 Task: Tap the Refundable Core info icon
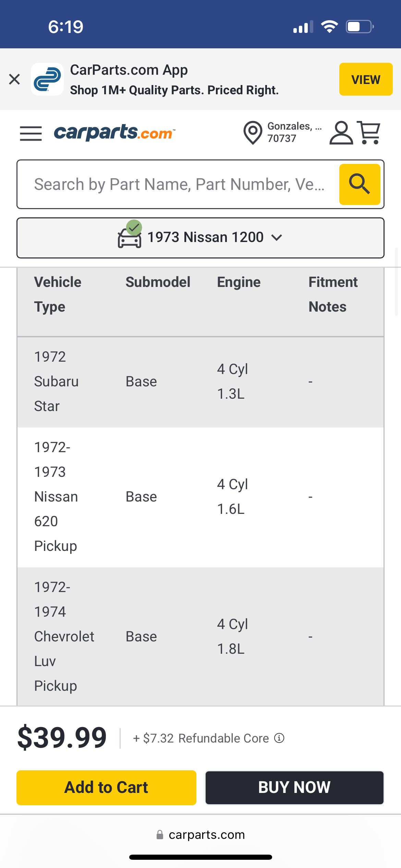(x=279, y=738)
